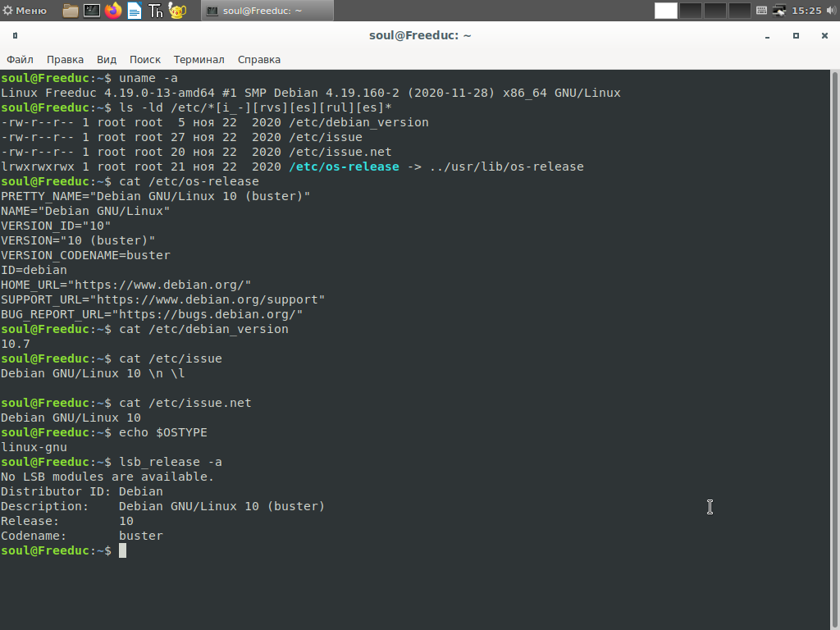The width and height of the screenshot is (840, 630).
Task: Click the '/etc/debian_version' listing row
Action: point(215,122)
